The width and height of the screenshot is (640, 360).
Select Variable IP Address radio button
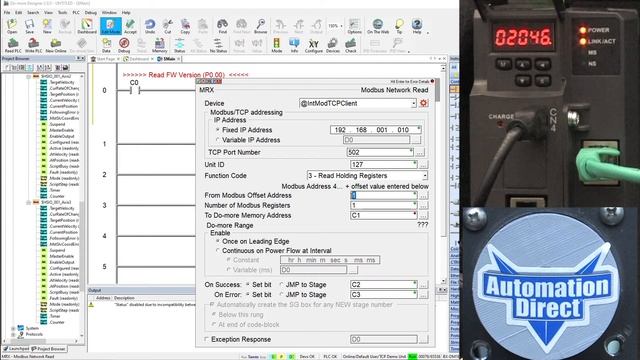coord(218,140)
